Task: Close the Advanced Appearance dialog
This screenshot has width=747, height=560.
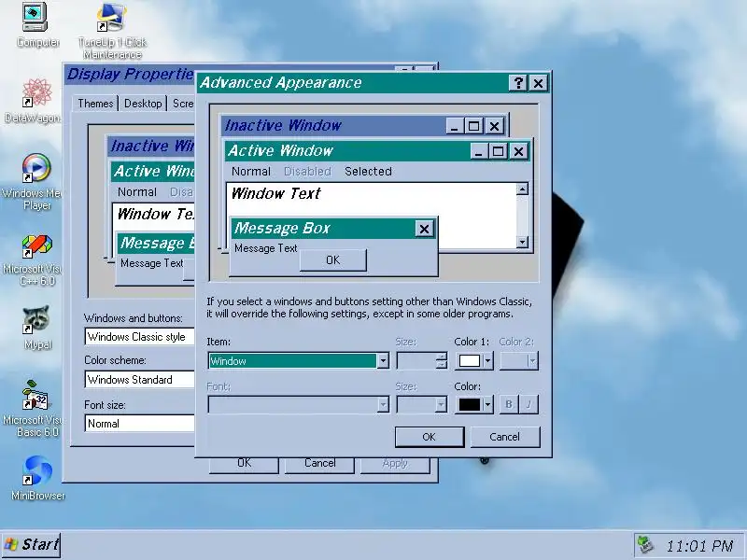Action: point(539,83)
